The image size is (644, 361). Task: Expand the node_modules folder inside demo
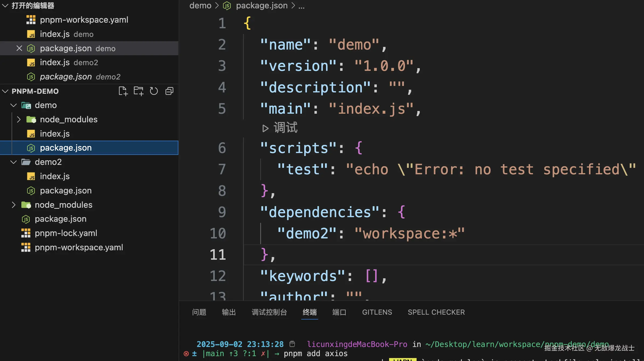click(19, 119)
